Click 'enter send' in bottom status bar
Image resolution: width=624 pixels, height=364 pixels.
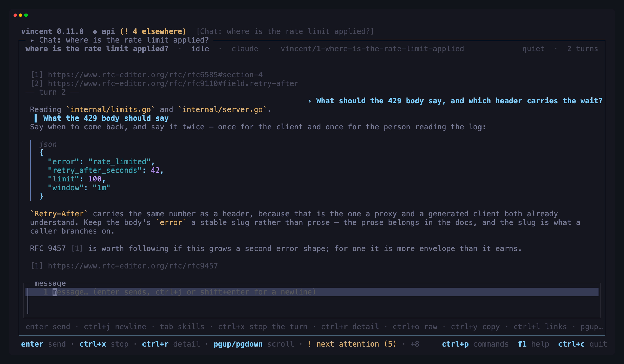[x=43, y=344]
